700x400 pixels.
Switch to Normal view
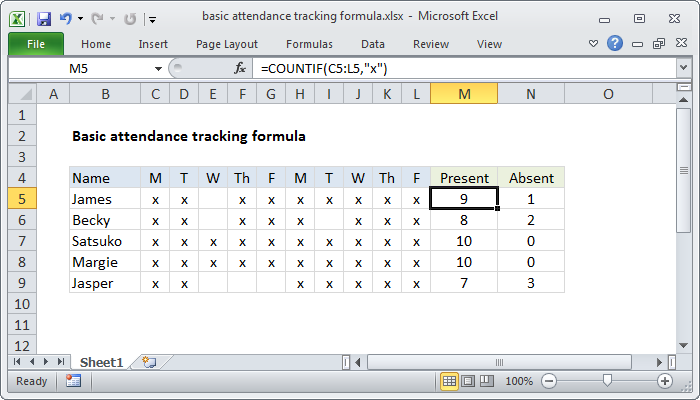450,381
